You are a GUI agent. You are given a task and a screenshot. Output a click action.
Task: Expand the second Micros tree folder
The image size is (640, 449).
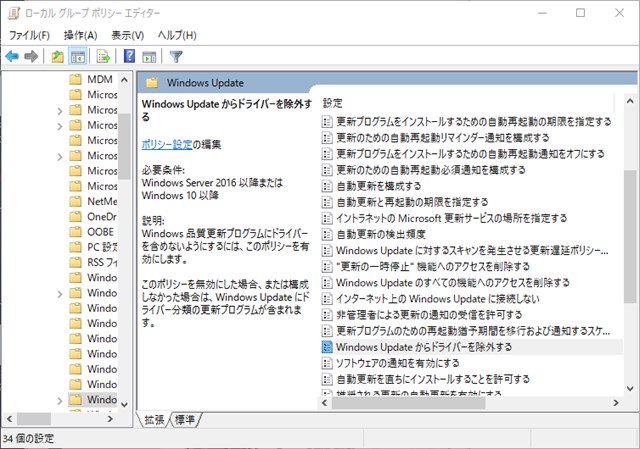pos(60,111)
